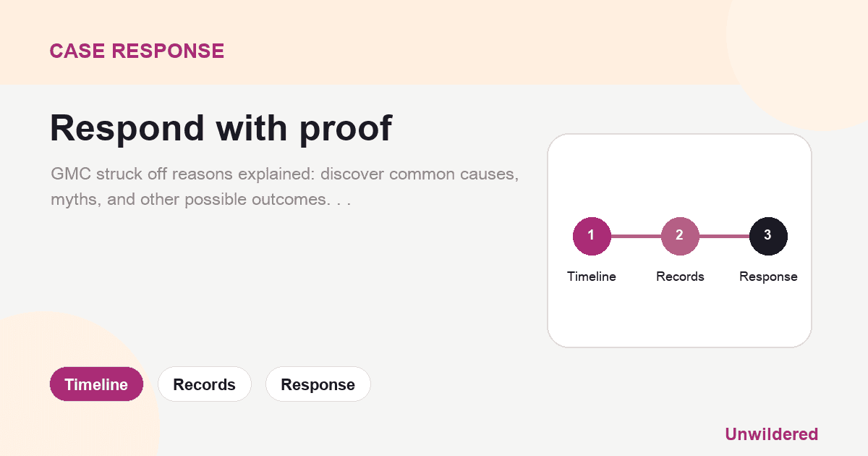This screenshot has height=456, width=868.
Task: Click the Response label under step 3
Action: (x=768, y=276)
